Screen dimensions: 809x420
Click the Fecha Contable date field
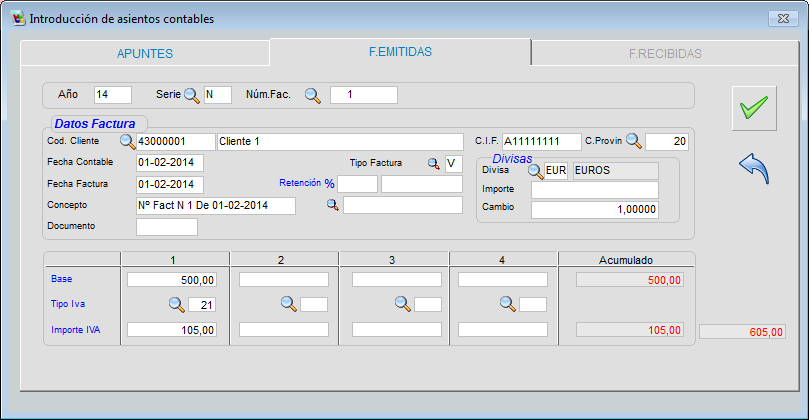tap(170, 162)
